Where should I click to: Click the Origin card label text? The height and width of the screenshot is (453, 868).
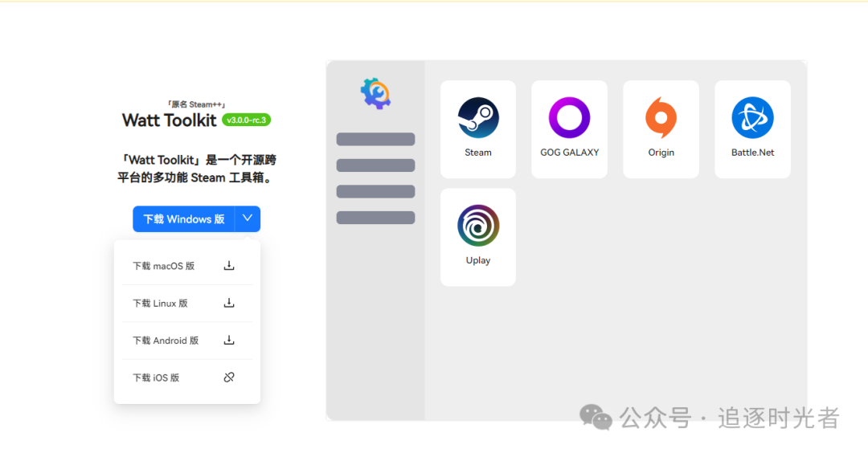coord(661,153)
